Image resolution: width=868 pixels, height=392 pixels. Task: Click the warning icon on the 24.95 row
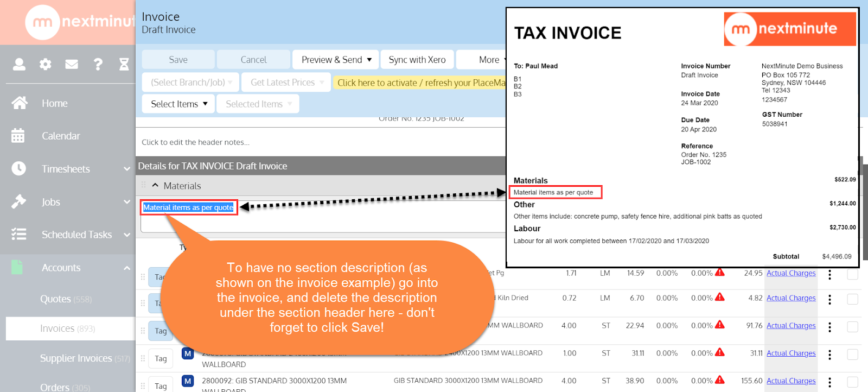(x=720, y=273)
